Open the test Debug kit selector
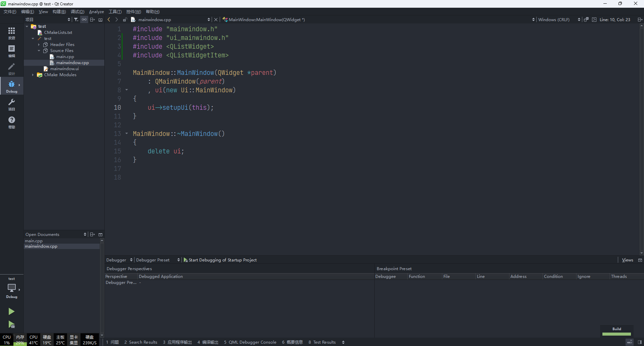 pyautogui.click(x=12, y=288)
